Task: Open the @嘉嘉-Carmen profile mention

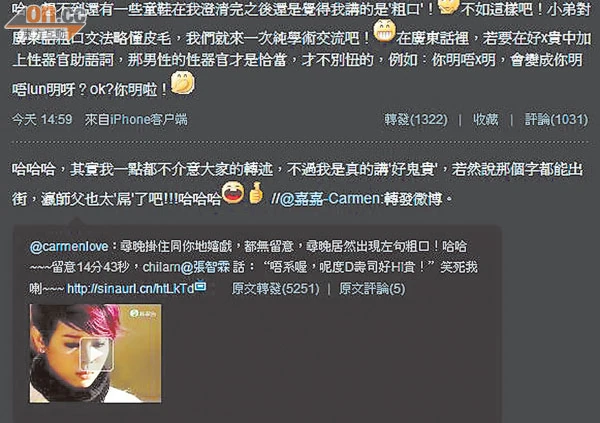Action: [329, 199]
